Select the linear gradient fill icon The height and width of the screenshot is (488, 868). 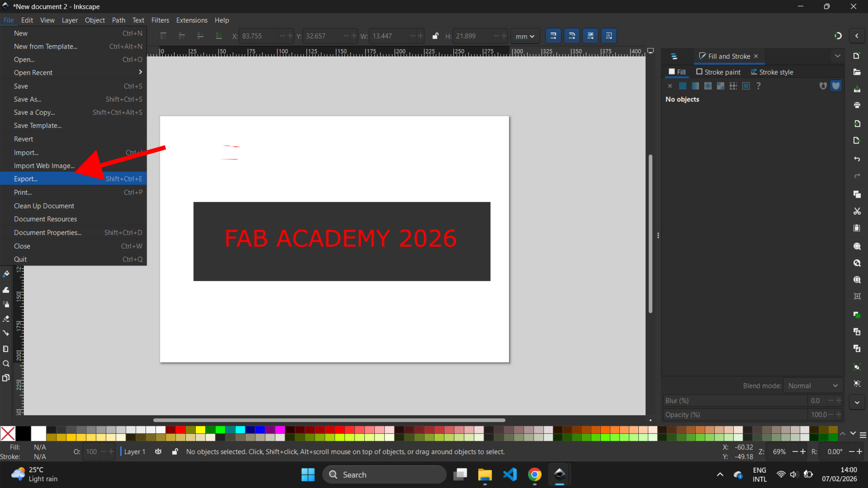click(x=695, y=86)
